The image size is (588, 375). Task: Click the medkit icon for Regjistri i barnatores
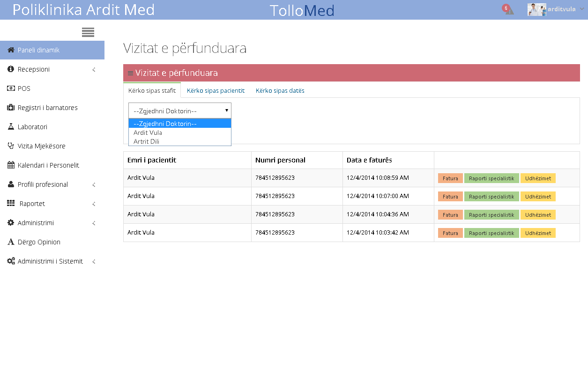coord(11,108)
